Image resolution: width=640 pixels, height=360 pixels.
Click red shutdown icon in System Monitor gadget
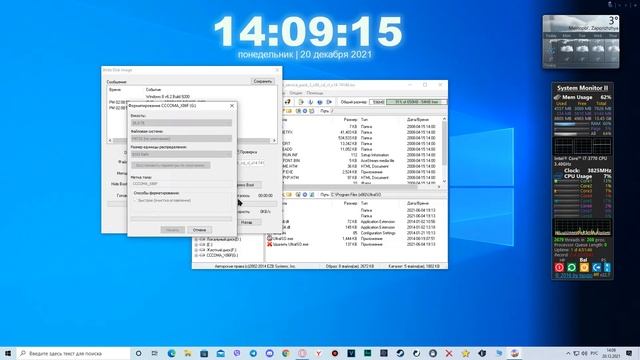[x=559, y=267]
